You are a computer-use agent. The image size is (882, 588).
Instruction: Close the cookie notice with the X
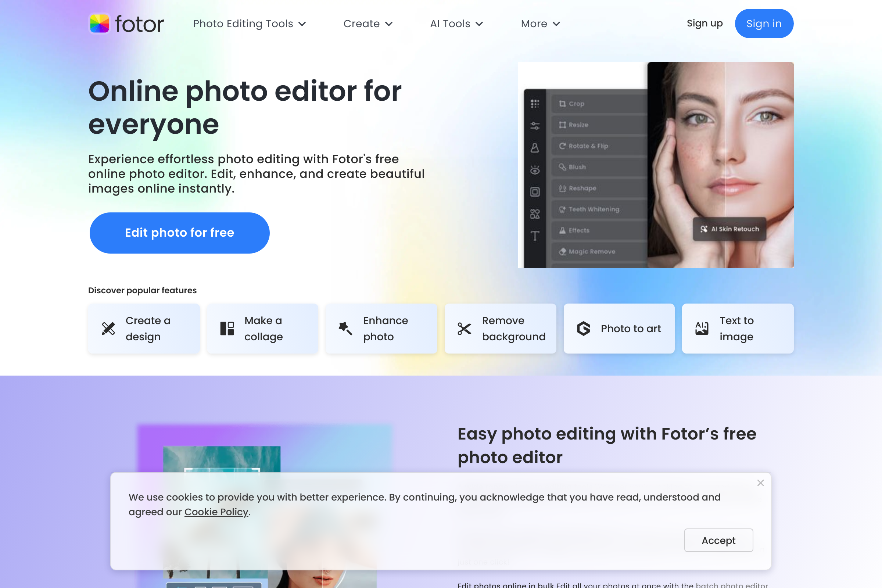[x=760, y=483]
